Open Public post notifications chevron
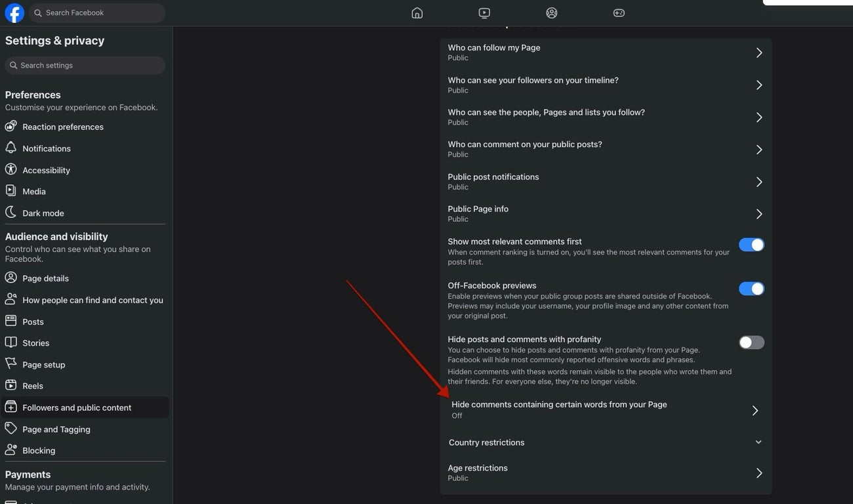This screenshot has height=504, width=853. (x=759, y=182)
